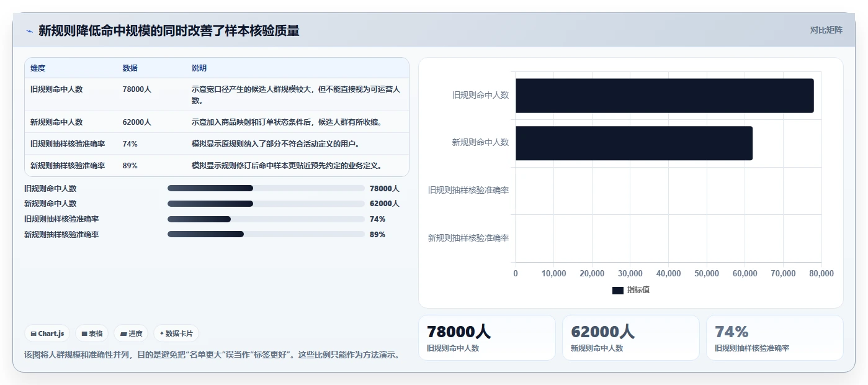Click the footnote beginning 该图将人群规模

tap(212, 355)
